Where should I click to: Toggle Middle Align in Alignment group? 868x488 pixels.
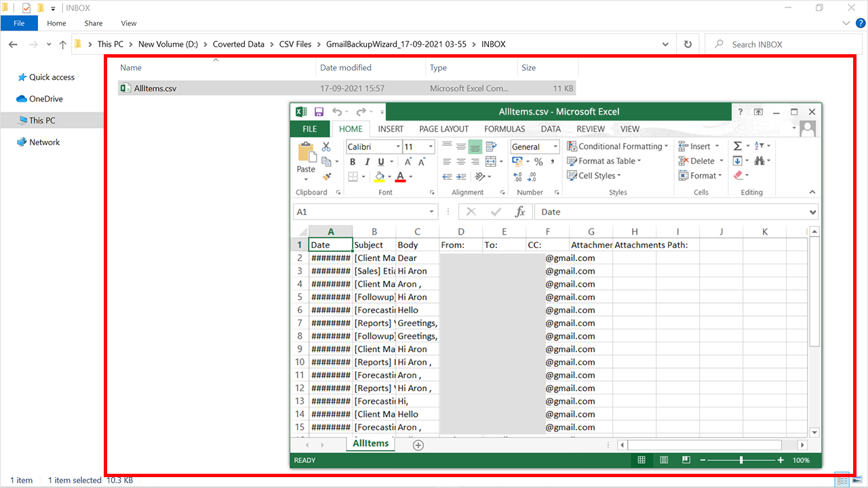point(461,146)
